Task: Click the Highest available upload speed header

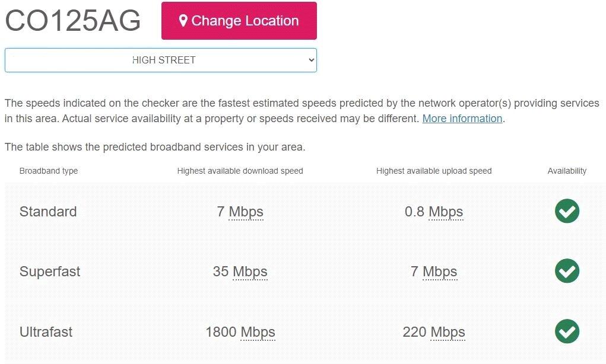Action: [434, 171]
